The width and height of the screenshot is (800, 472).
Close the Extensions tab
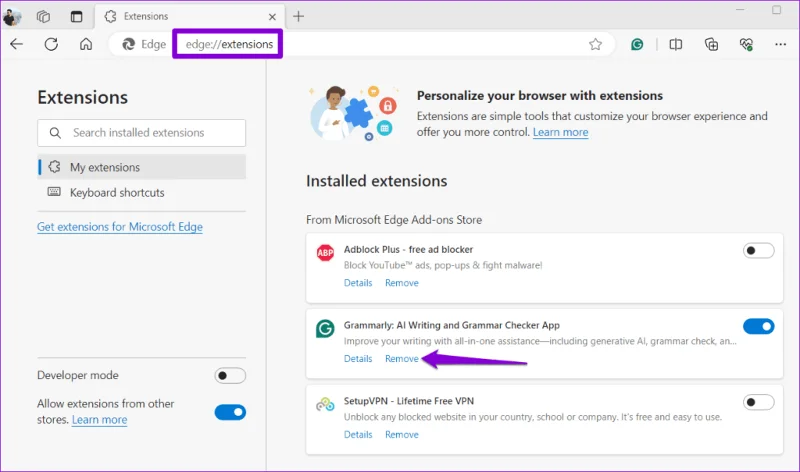coord(272,17)
